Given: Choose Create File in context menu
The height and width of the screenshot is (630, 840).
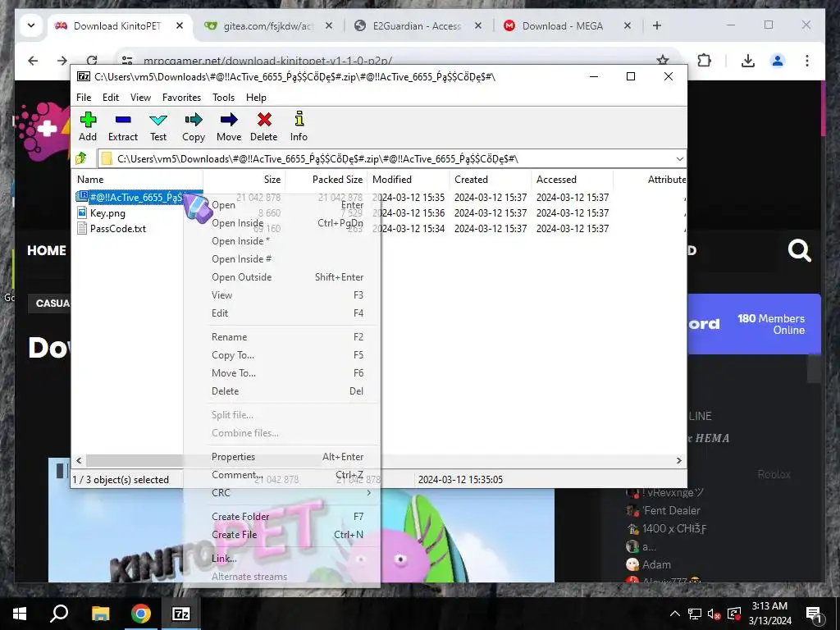Looking at the screenshot, I should [x=287, y=535].
